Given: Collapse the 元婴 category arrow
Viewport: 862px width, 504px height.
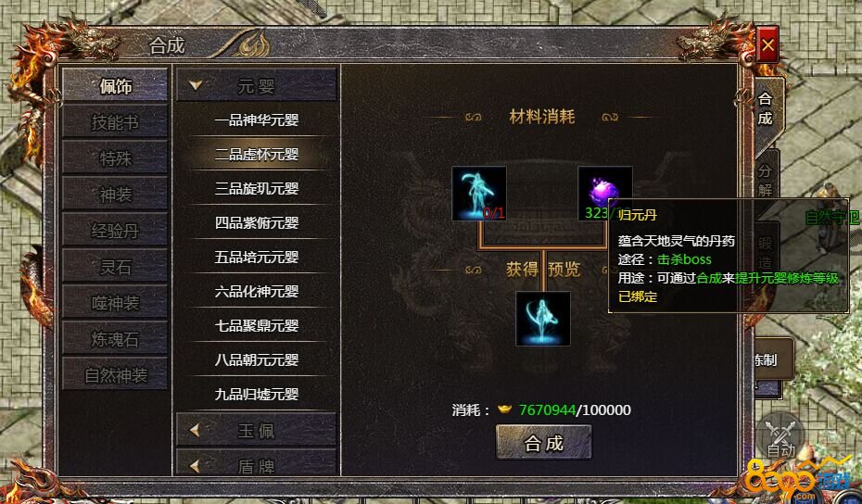Looking at the screenshot, I should (x=196, y=85).
